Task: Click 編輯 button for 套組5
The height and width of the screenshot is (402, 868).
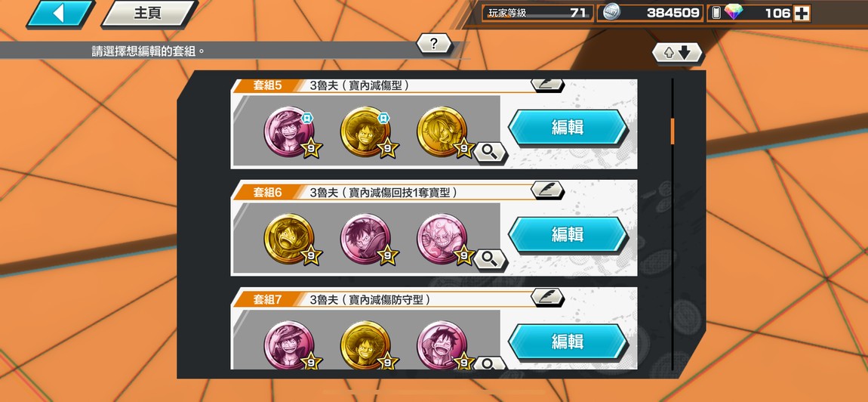Action: [568, 127]
